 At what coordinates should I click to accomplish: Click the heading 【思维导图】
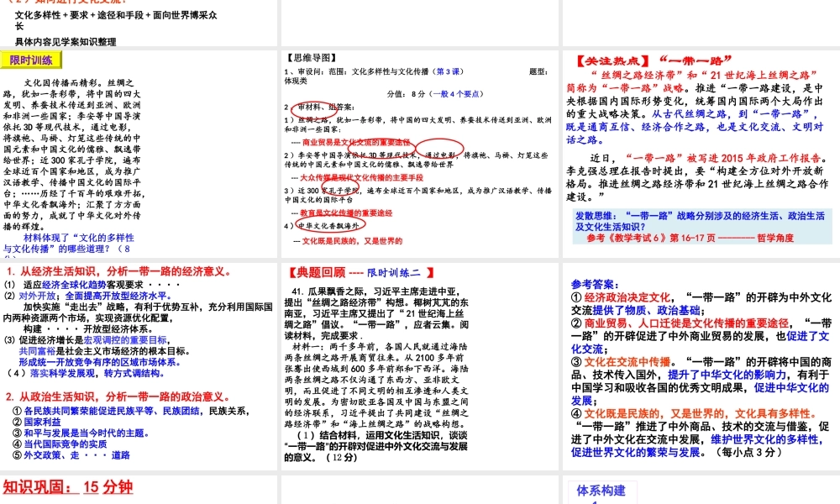[x=311, y=57]
